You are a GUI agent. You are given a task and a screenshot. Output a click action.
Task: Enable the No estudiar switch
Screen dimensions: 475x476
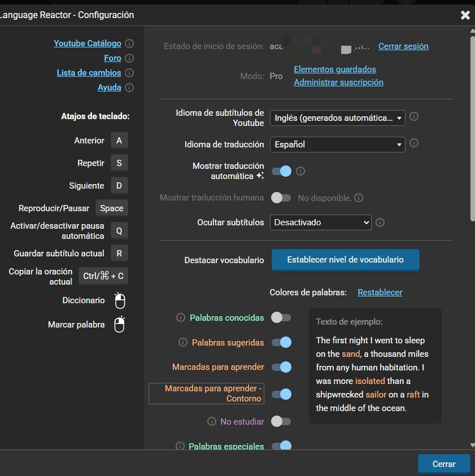pyautogui.click(x=281, y=421)
